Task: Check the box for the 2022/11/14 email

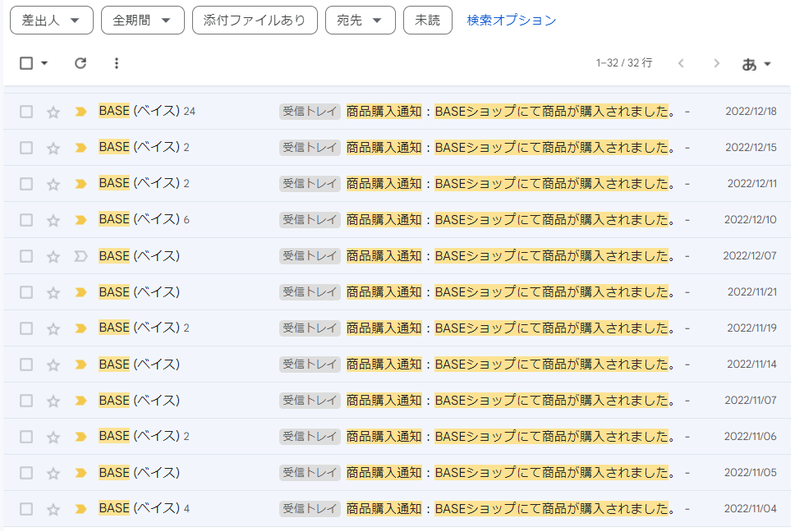Action: tap(26, 365)
